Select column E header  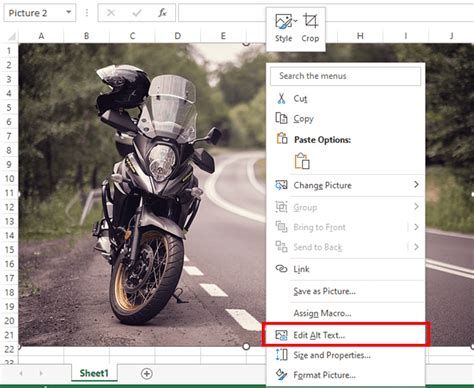(223, 36)
